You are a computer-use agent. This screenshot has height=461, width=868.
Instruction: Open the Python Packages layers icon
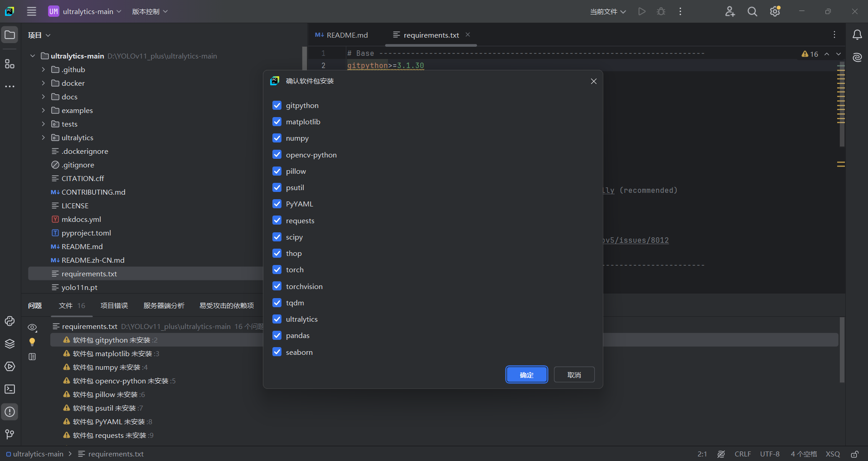point(10,344)
